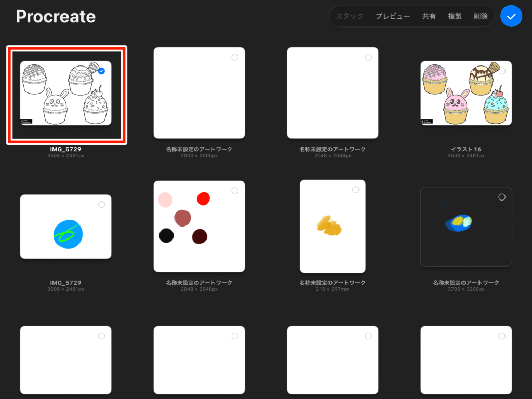Screen dimensions: 532x399
Task: Select the 210 × 297mm artwork circle
Action: coord(355,190)
